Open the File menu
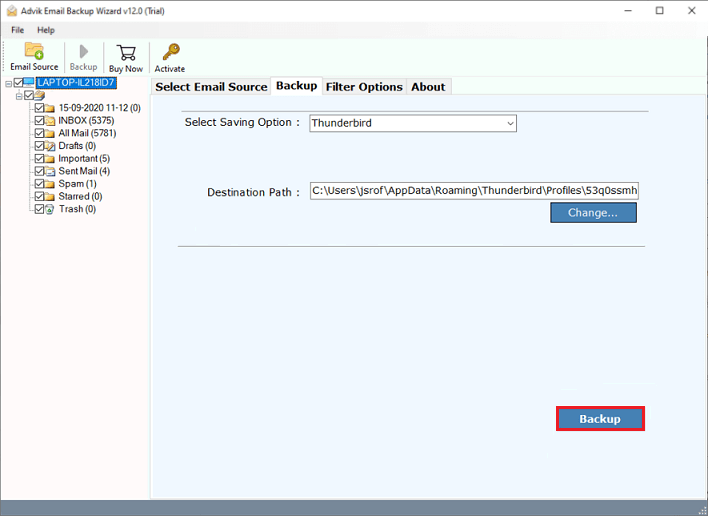The image size is (708, 516). click(18, 30)
